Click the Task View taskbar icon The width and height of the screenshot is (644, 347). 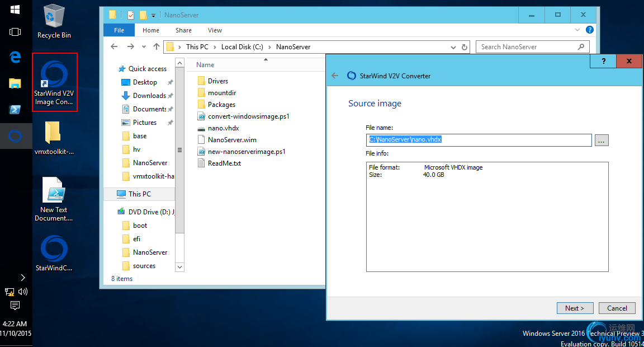click(x=15, y=32)
